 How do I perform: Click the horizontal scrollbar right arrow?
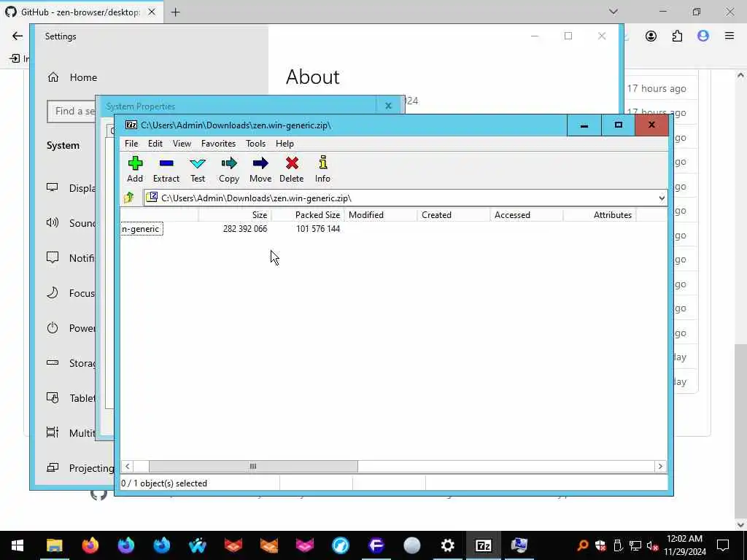pos(660,466)
